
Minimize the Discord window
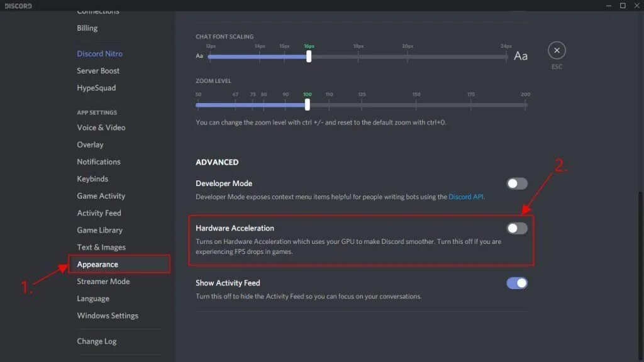coord(609,5)
